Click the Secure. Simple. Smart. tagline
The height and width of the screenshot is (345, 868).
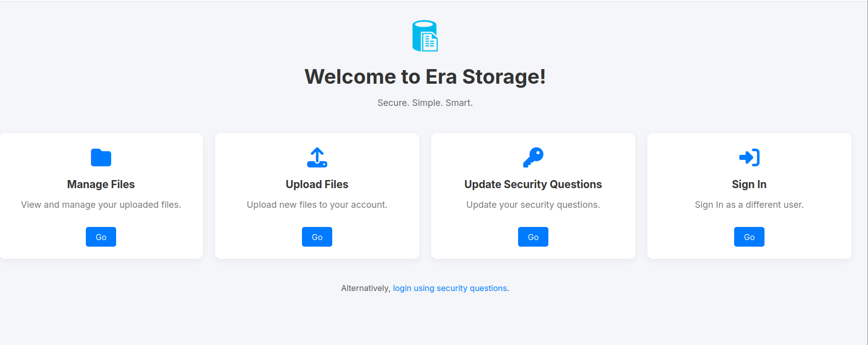pos(425,102)
